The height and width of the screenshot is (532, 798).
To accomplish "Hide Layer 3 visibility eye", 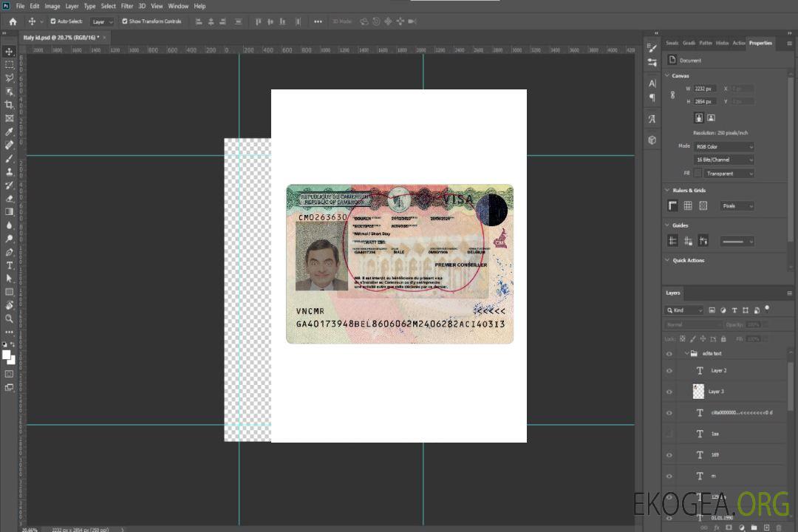I will point(669,392).
